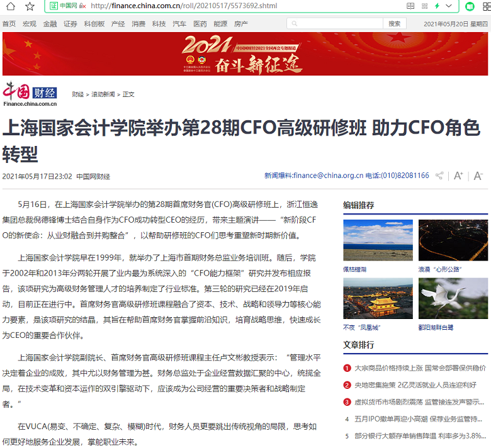Decrease article font size with A-
Image resolution: width=491 pixels, height=448 pixels.
pyautogui.click(x=478, y=176)
